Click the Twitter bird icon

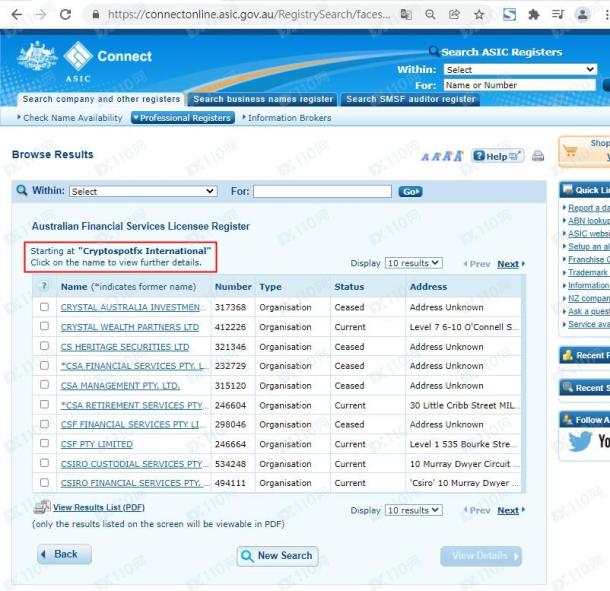(580, 441)
